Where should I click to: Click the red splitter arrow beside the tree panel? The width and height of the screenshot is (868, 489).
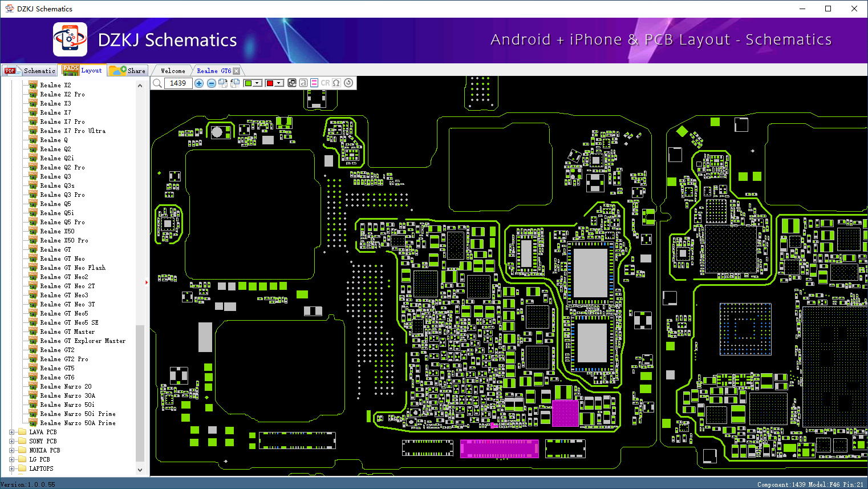147,282
